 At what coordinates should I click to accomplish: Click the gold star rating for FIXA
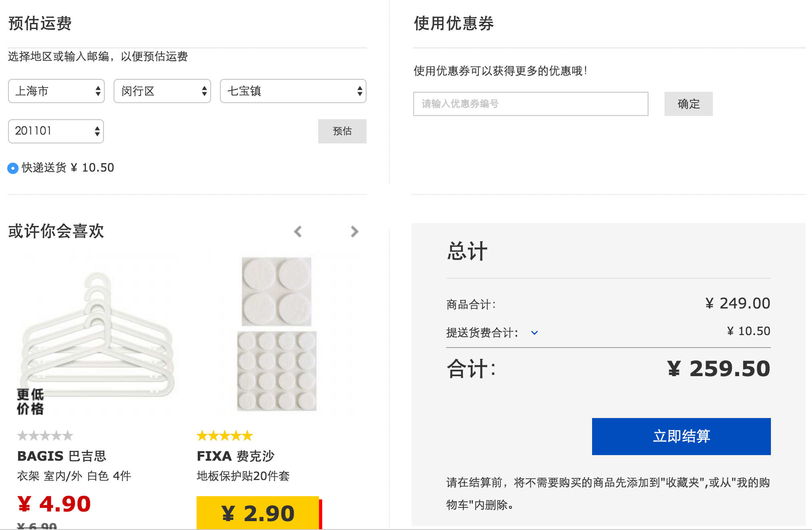coord(224,435)
